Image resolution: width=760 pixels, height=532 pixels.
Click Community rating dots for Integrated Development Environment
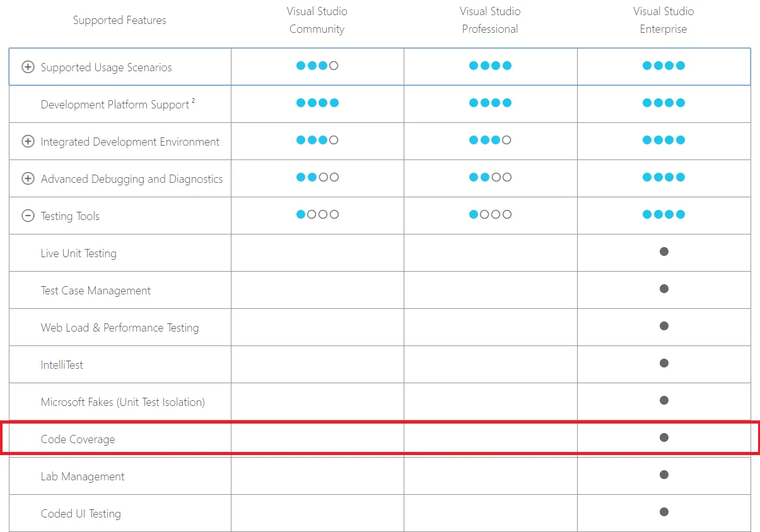click(x=317, y=140)
